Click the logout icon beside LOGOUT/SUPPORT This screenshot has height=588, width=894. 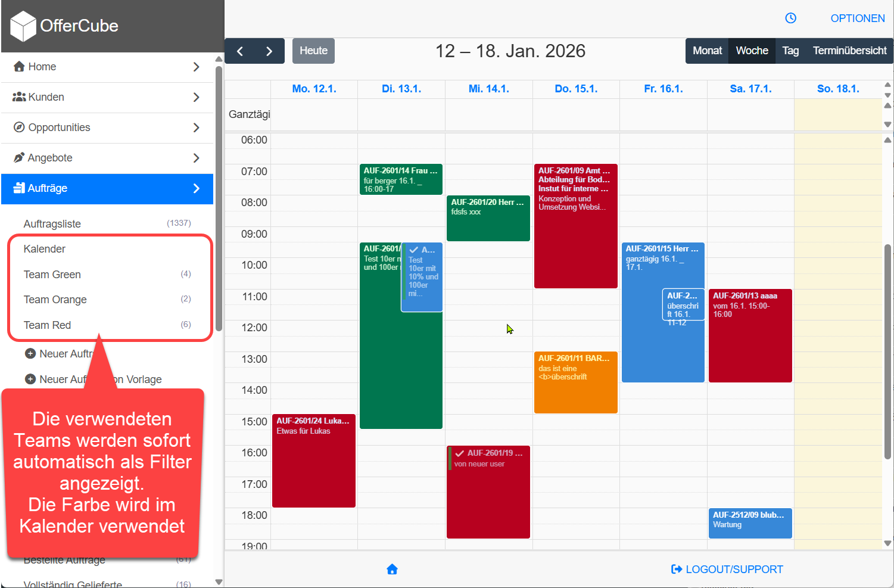pyautogui.click(x=676, y=569)
